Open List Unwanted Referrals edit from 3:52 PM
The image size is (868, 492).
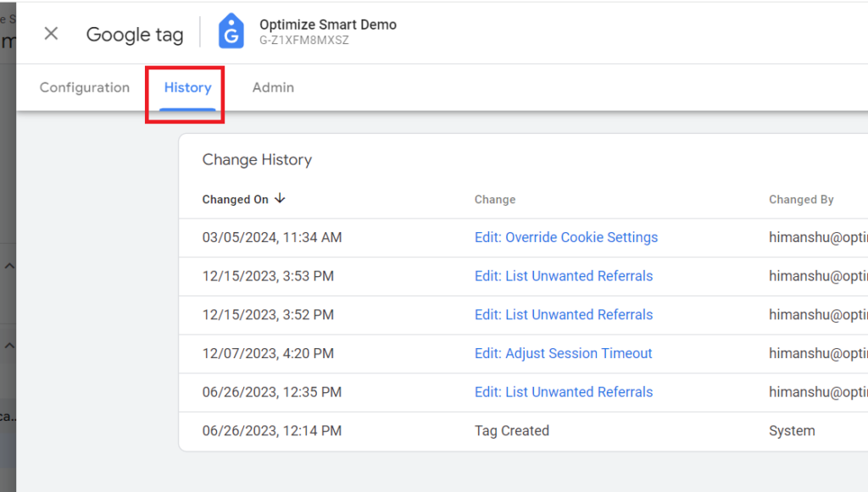pyautogui.click(x=564, y=314)
